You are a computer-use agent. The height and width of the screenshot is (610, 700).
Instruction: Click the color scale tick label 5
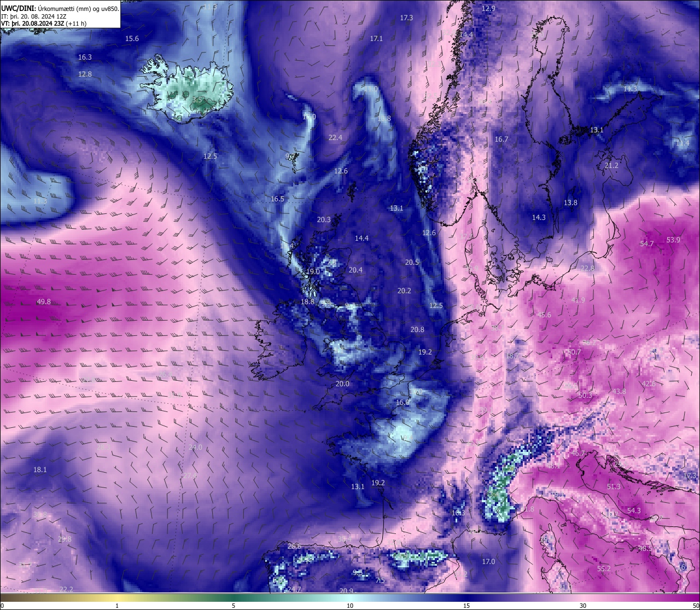(234, 606)
